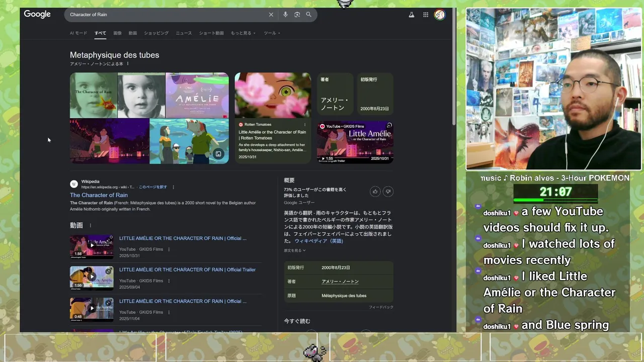The image size is (644, 362).
Task: Open options for the 2025/10/31 YouTube video
Action: coord(169,249)
